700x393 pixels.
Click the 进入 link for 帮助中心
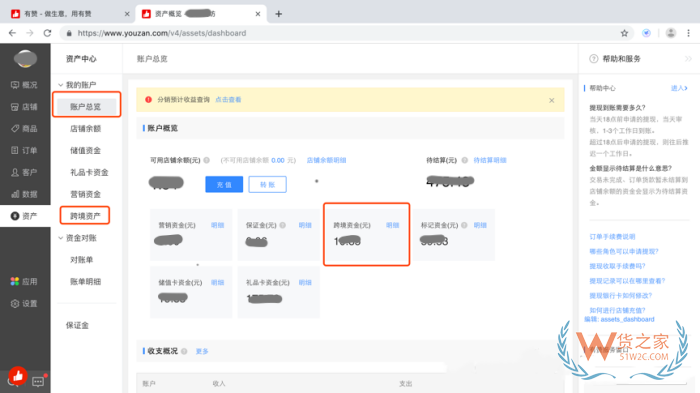(x=679, y=88)
